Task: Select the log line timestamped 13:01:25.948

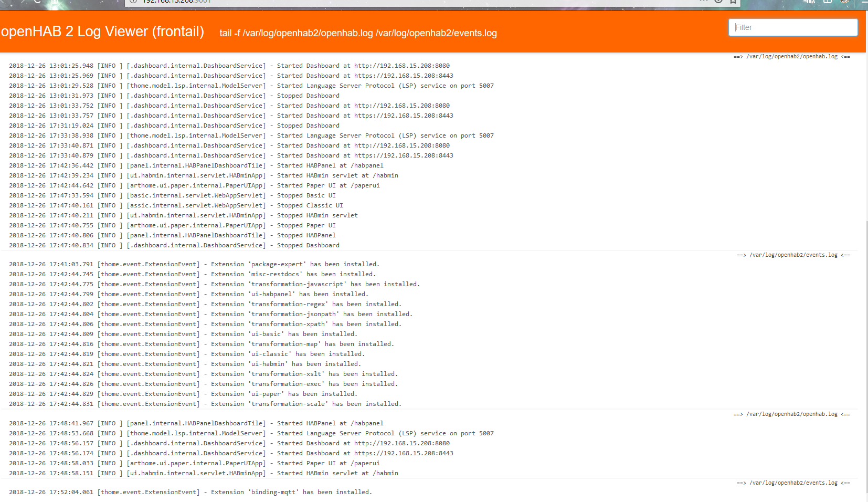Action: [229, 66]
